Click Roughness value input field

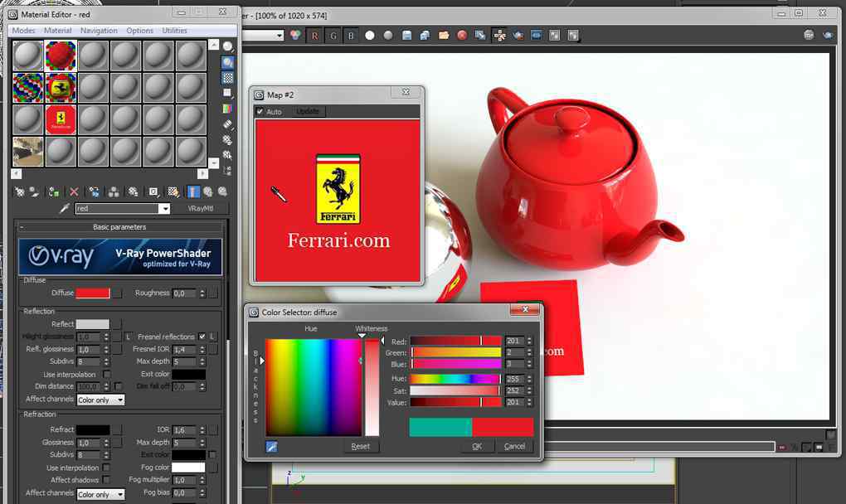click(185, 293)
